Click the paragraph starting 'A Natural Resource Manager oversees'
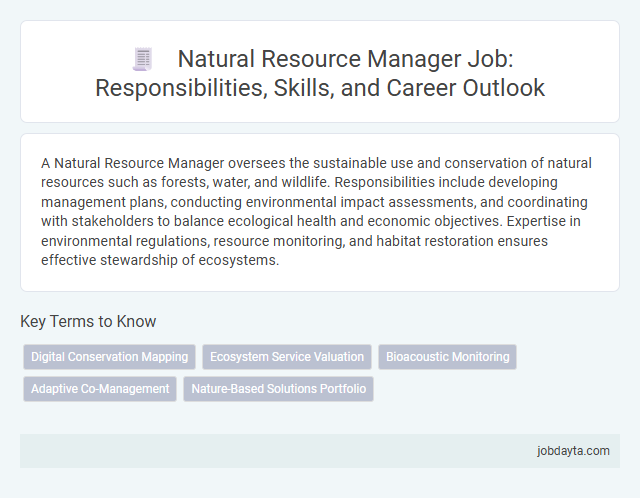 316,211
